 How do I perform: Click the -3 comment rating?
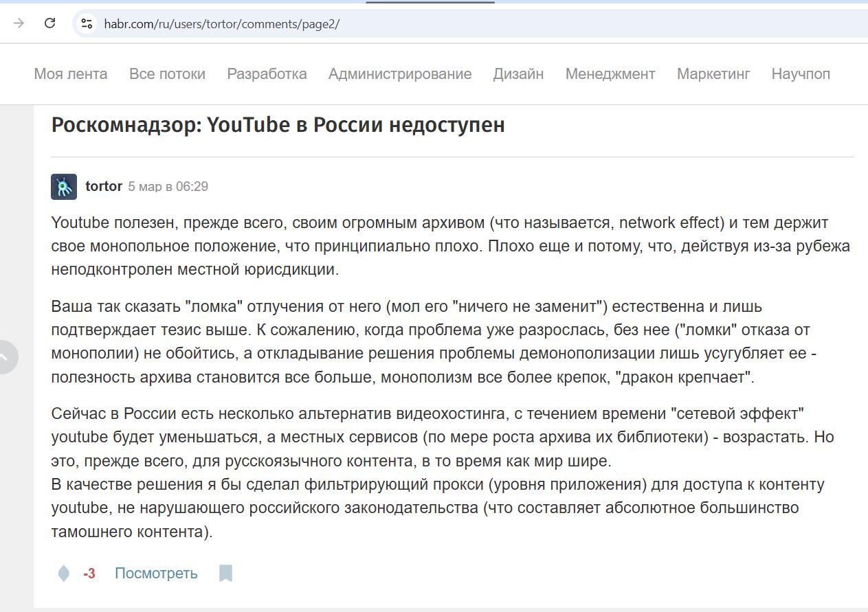coord(89,574)
